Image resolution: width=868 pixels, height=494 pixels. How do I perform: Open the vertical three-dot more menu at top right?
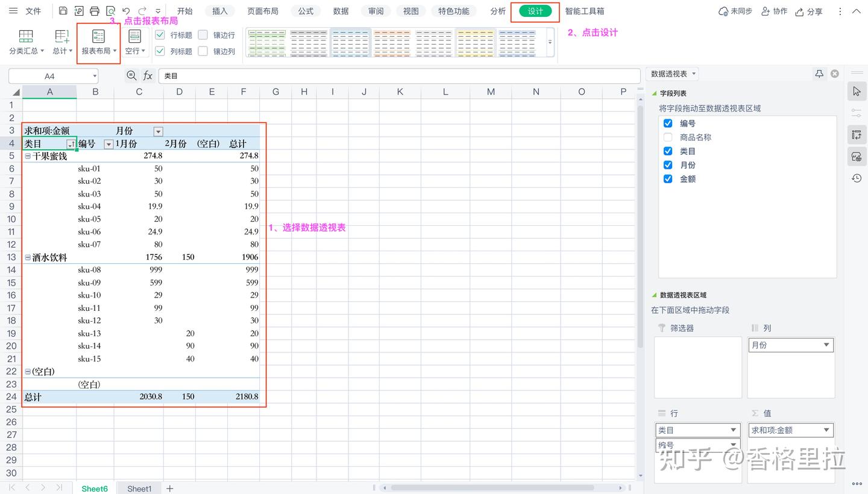[840, 11]
